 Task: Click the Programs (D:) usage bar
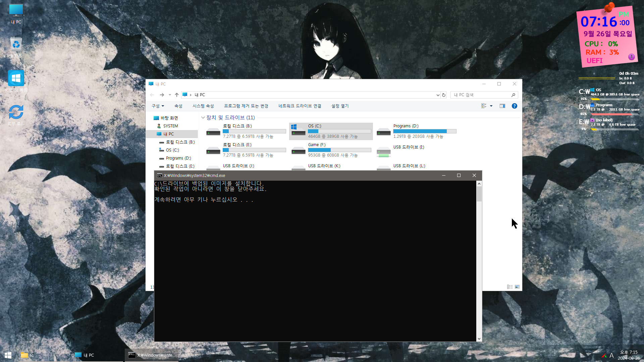pos(425,131)
